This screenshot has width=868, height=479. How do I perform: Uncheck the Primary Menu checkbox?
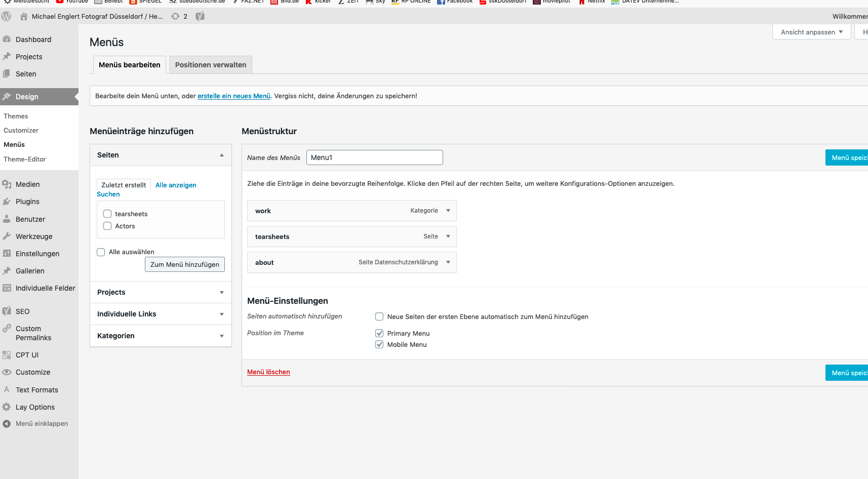(379, 333)
